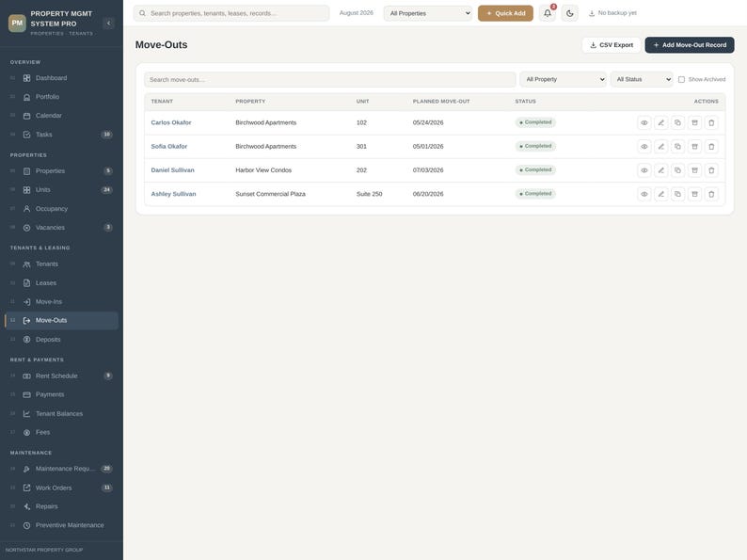Image resolution: width=747 pixels, height=560 pixels.
Task: Export table with CSV Export button
Action: click(612, 45)
